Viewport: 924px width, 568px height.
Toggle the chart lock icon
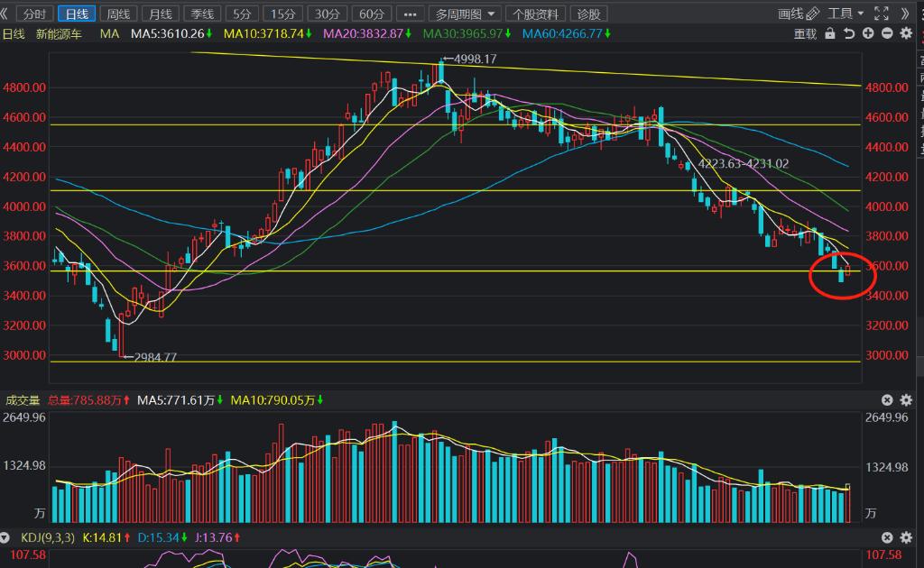[830, 33]
